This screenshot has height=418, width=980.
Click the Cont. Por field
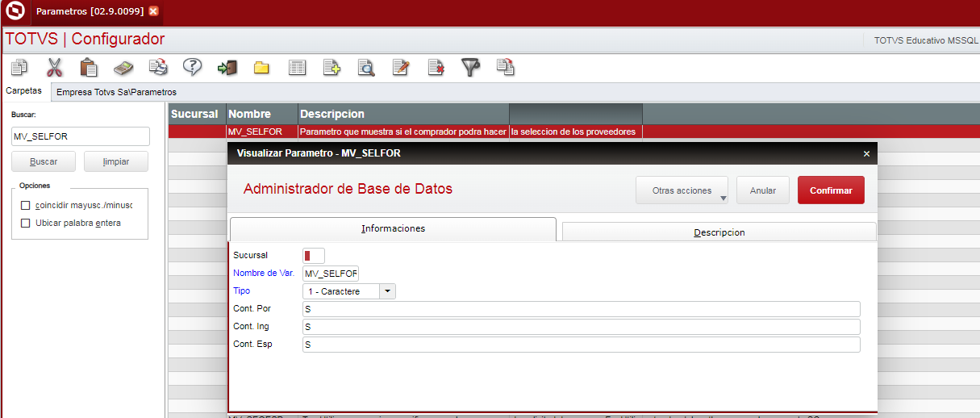tap(582, 309)
